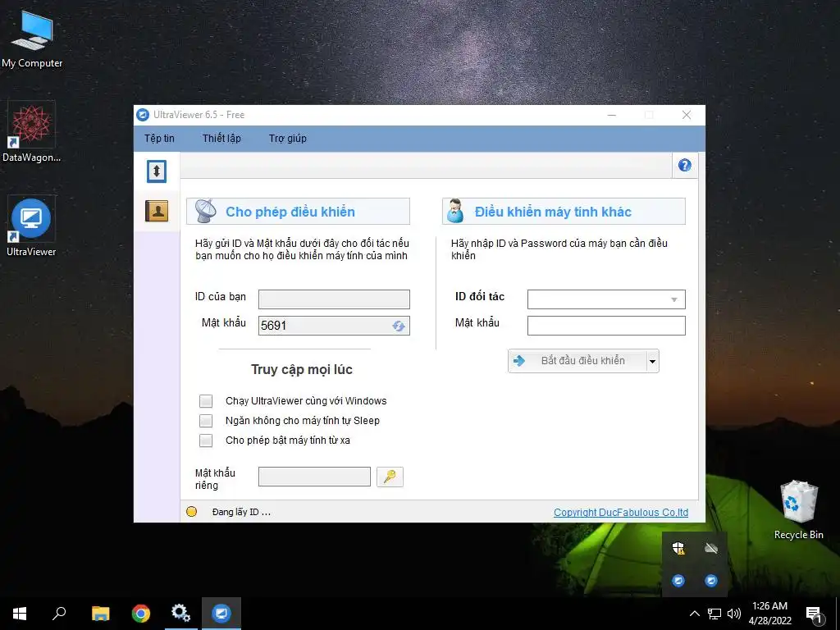840x630 pixels.
Task: Click the satellite dish icon beside Cho phép điều khiển
Action: coord(206,211)
